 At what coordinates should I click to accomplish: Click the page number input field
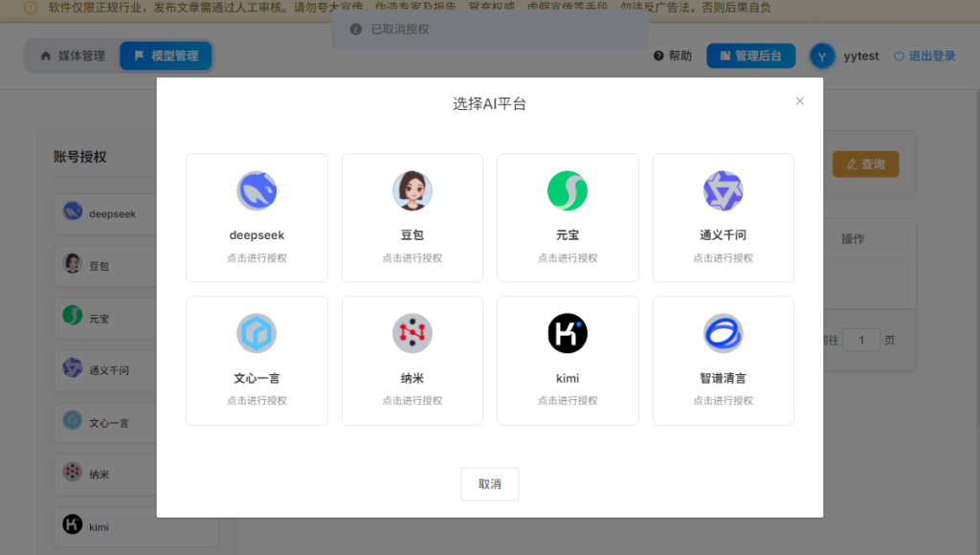tap(860, 340)
